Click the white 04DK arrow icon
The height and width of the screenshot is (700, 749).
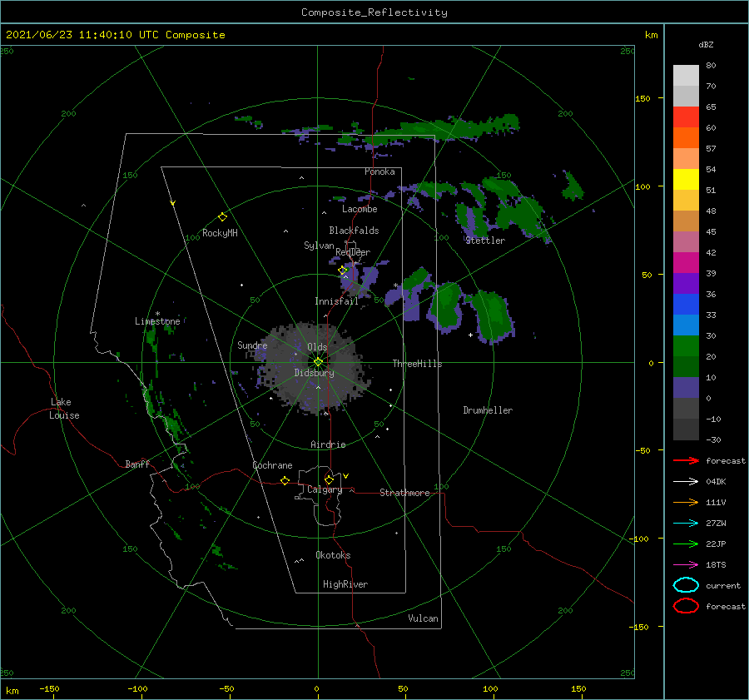pos(686,482)
